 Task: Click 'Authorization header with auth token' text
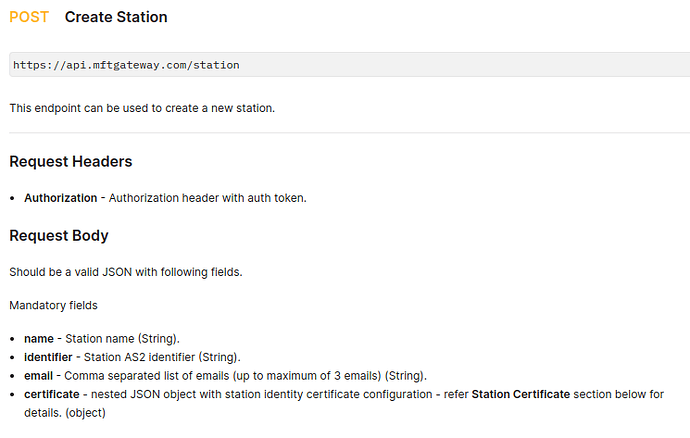point(208,198)
